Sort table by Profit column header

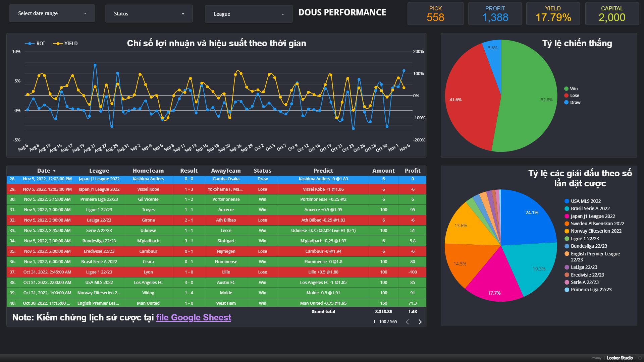[x=412, y=171]
